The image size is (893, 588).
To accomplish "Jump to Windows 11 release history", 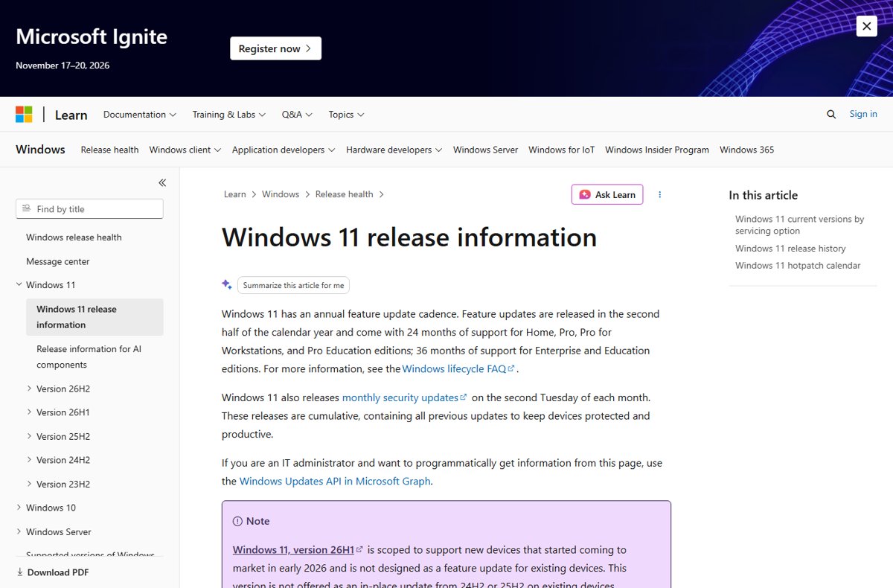I will tap(790, 249).
